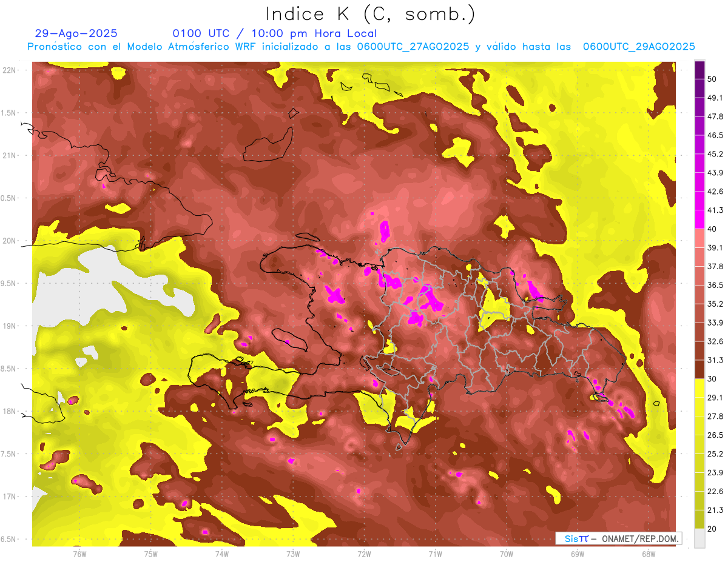This screenshot has width=728, height=562.
Task: Click the legend value '27.8'
Action: [715, 416]
